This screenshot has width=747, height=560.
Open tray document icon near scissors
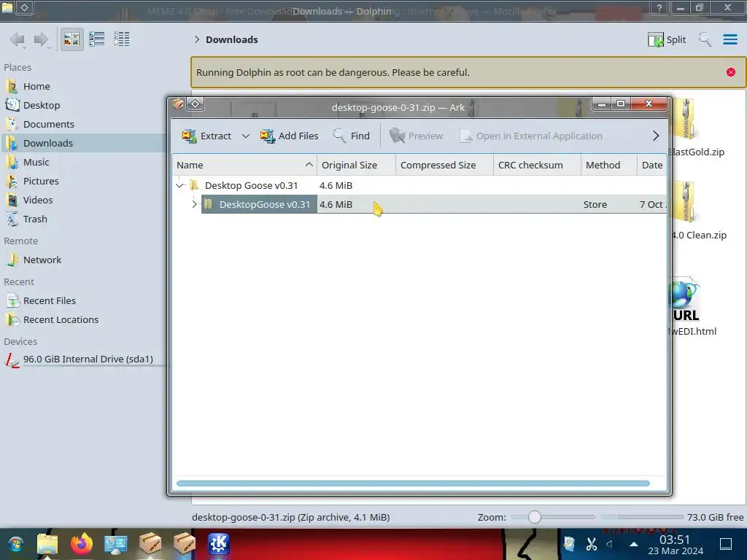tap(569, 544)
